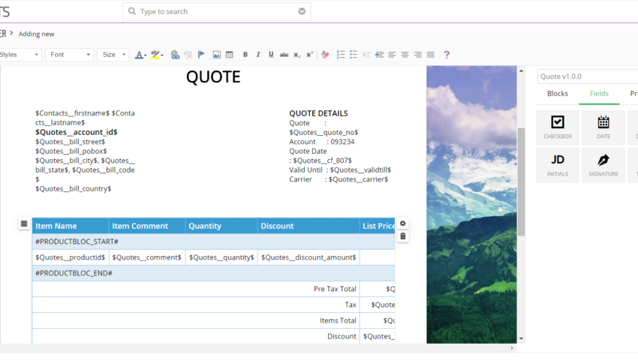Click the $Quotes__bill_country$ placeholder
This screenshot has width=638, height=364.
tap(74, 188)
